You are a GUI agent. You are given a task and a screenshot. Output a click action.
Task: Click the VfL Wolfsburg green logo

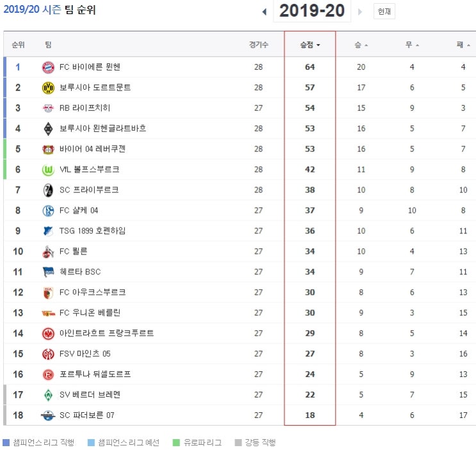[x=48, y=170]
